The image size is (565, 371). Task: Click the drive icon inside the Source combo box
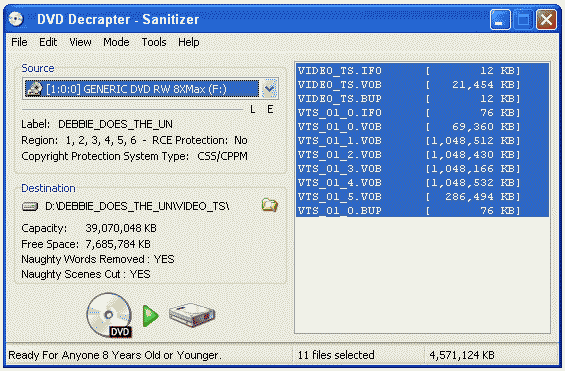pos(35,89)
